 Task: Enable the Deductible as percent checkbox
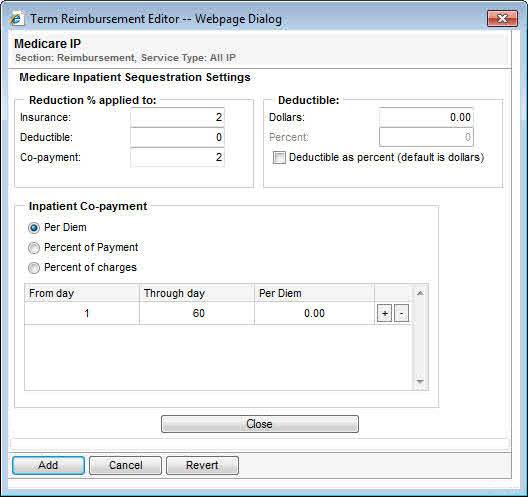[x=279, y=157]
